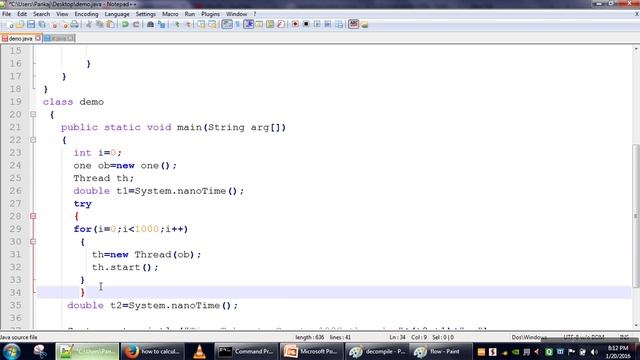Collapse the for loop fold at line 30
Viewport: 640px width, 360px height.
[x=33, y=242]
